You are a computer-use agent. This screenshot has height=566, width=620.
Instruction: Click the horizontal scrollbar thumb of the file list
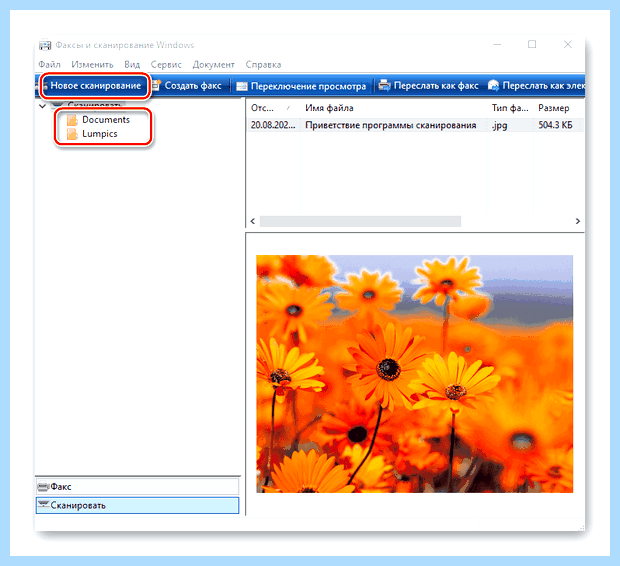point(360,221)
